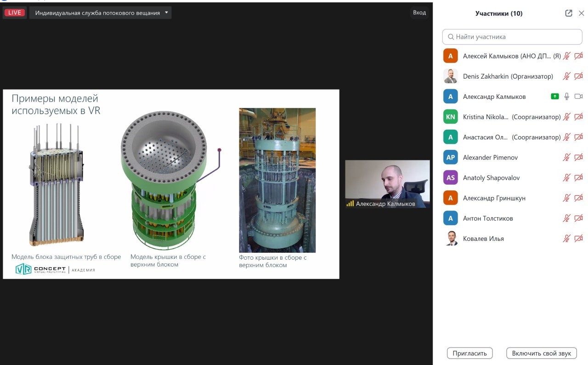Click Denis Zakharkin's profile photo avatar
Image resolution: width=588 pixels, height=365 pixels.
coord(450,76)
